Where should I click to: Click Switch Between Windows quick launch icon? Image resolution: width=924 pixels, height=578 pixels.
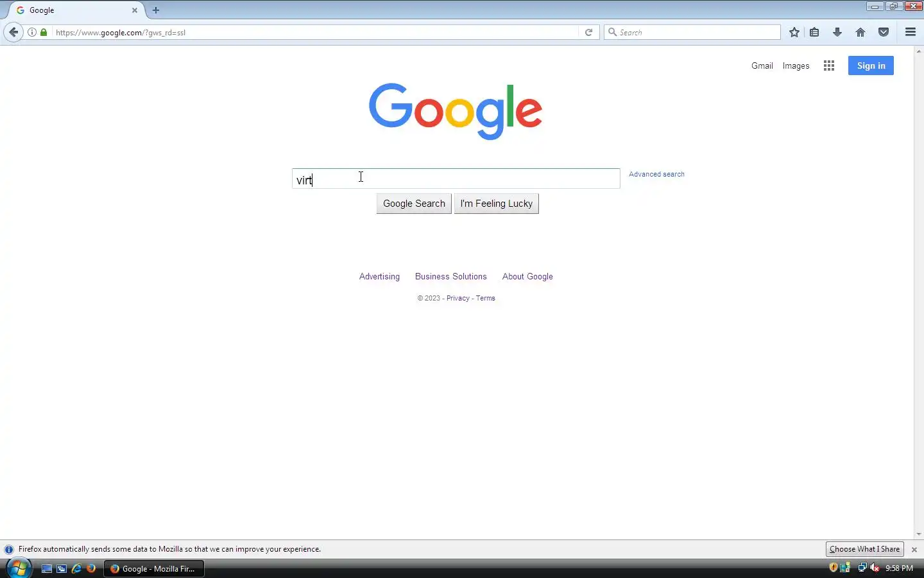[x=62, y=568]
